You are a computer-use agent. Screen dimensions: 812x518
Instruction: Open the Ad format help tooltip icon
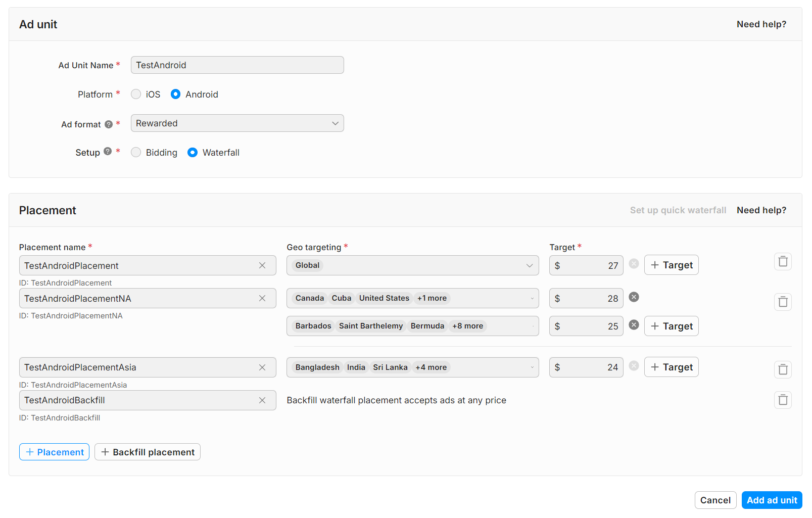[x=109, y=125]
